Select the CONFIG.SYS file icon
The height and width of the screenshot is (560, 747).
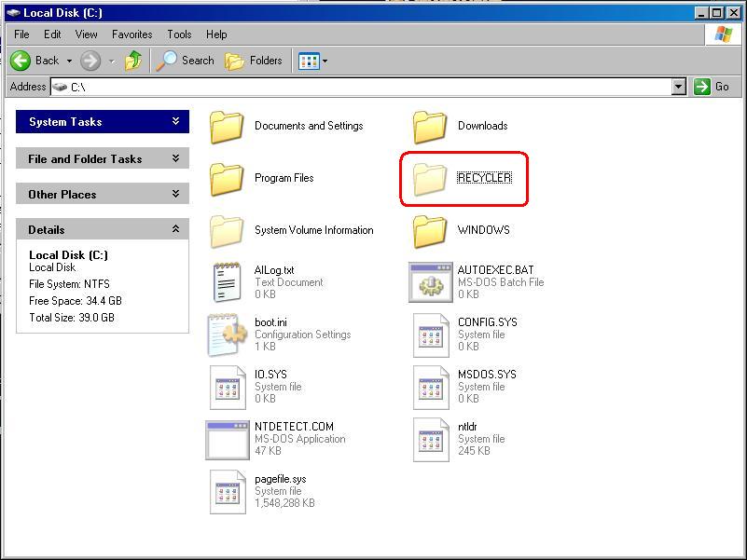431,335
